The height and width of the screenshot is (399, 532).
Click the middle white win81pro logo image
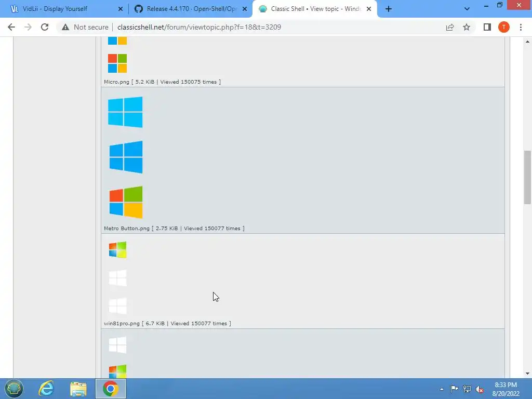(118, 278)
